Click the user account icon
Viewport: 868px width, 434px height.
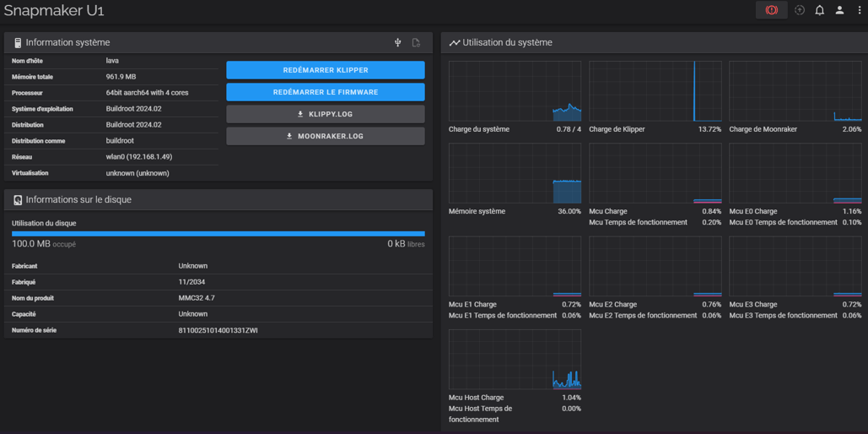pos(839,10)
